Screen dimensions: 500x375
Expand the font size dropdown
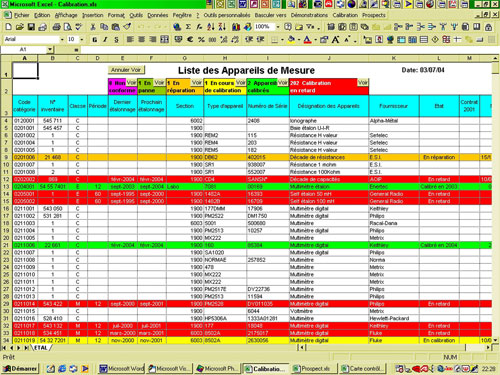click(82, 39)
